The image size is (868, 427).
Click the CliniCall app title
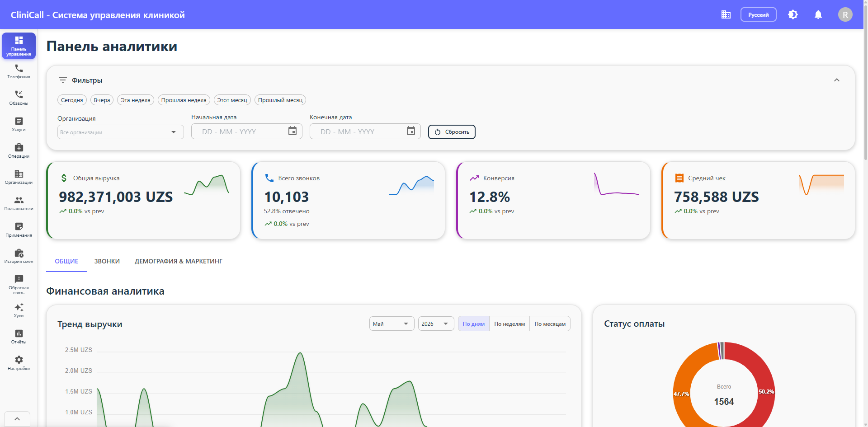click(x=98, y=14)
